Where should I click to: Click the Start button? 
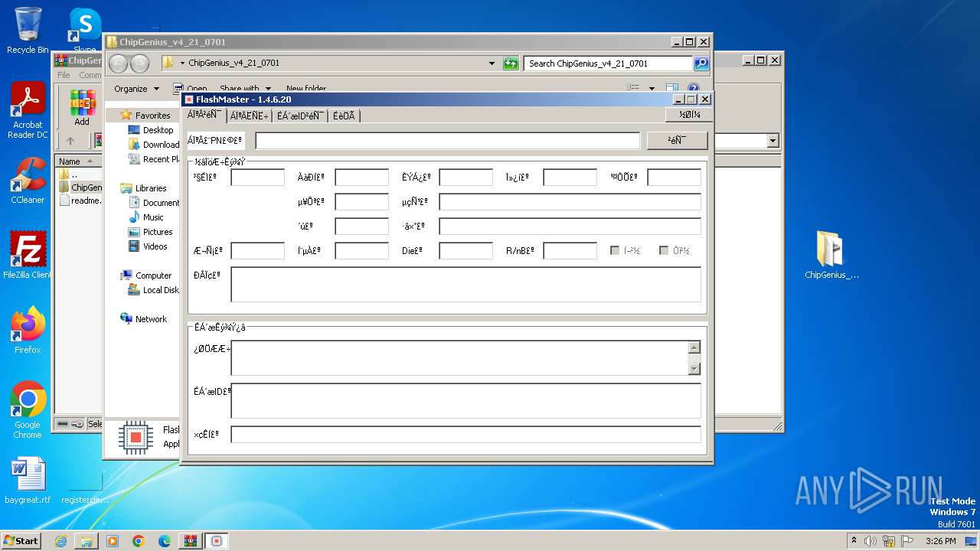point(21,541)
